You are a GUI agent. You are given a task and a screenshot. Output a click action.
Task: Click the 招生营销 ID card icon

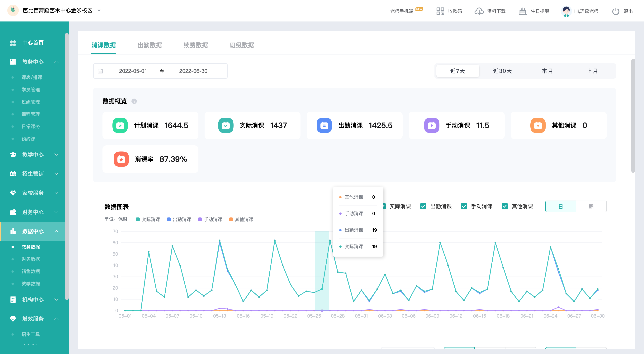click(x=13, y=174)
